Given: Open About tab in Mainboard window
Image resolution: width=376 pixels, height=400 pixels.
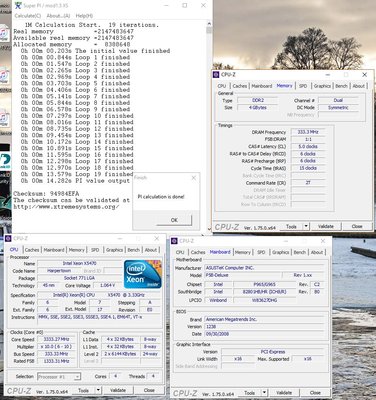Looking at the screenshot, I should coord(317,252).
